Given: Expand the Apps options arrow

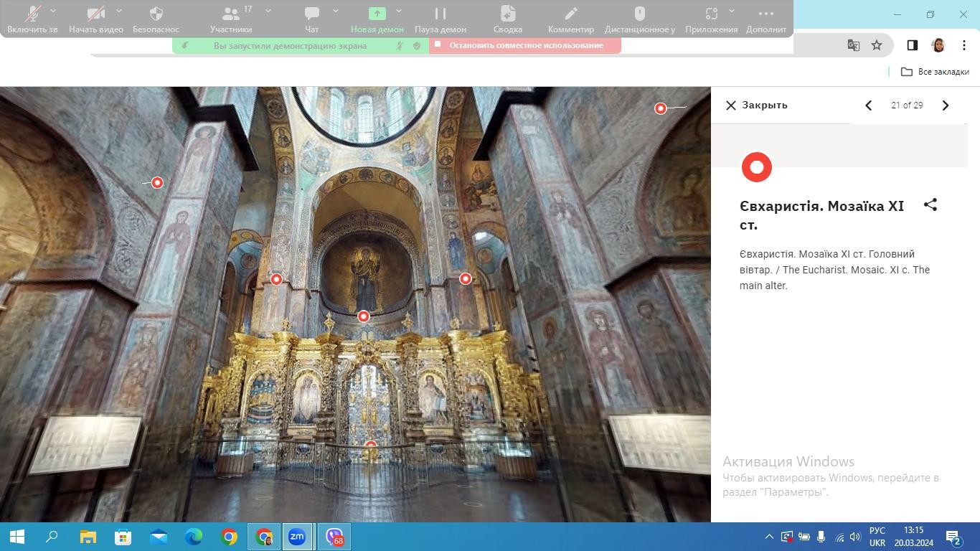Looking at the screenshot, I should tap(732, 11).
